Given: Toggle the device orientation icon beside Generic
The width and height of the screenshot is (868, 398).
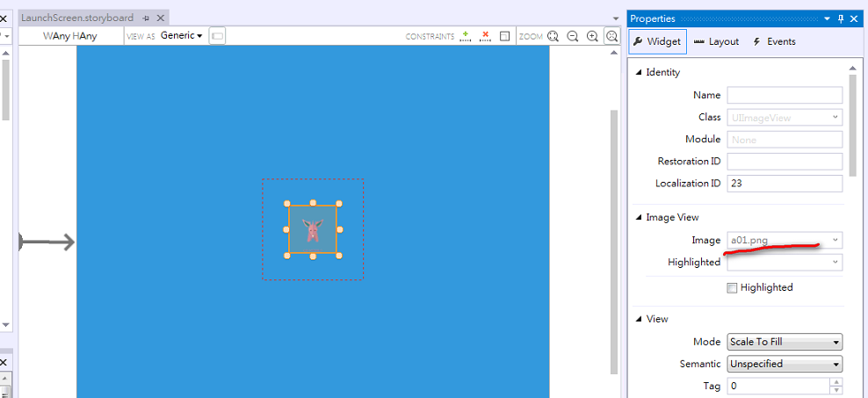Looking at the screenshot, I should [217, 36].
